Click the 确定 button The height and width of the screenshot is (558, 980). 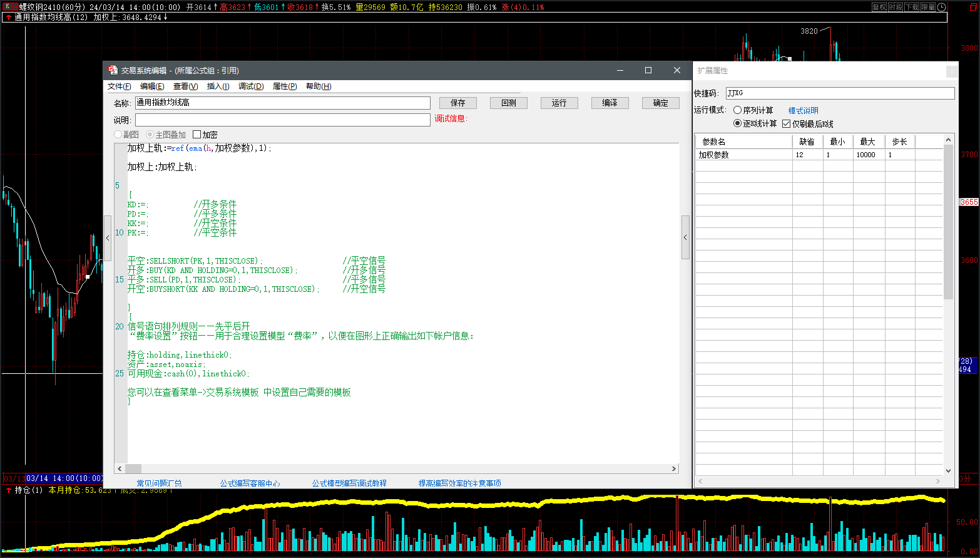661,103
